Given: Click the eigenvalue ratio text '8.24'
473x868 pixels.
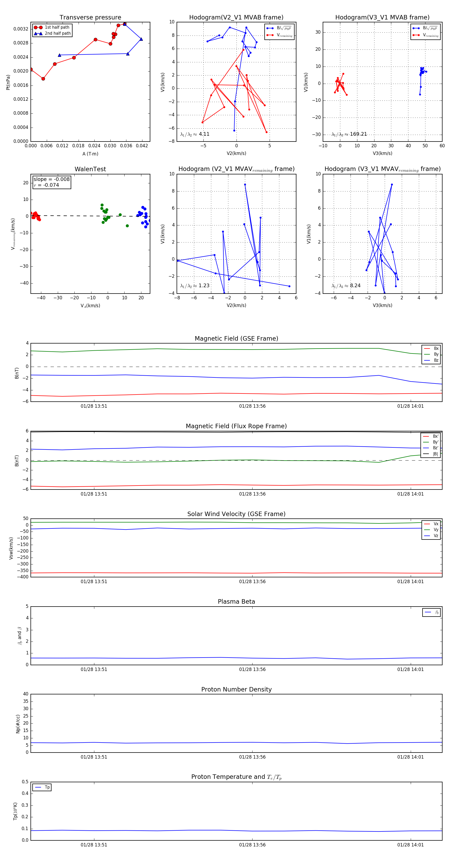Looking at the screenshot, I should pyautogui.click(x=355, y=285).
